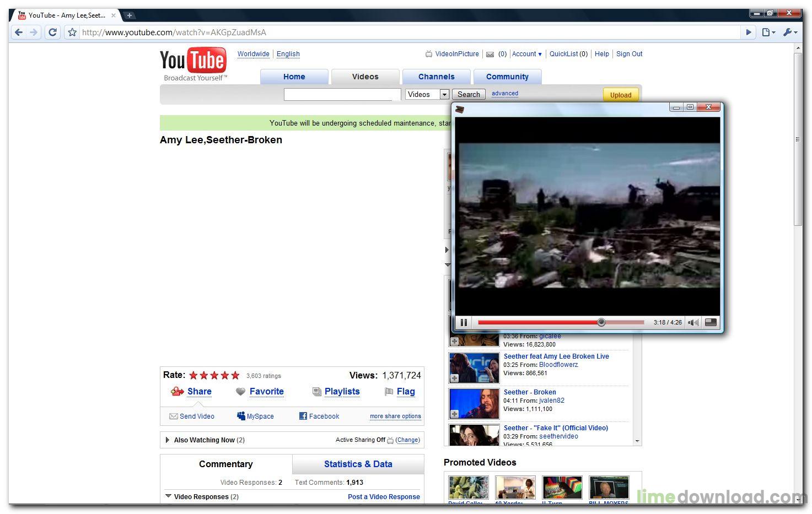Click the yellow Upload button
Screen dimensions: 812x514
[x=620, y=95]
